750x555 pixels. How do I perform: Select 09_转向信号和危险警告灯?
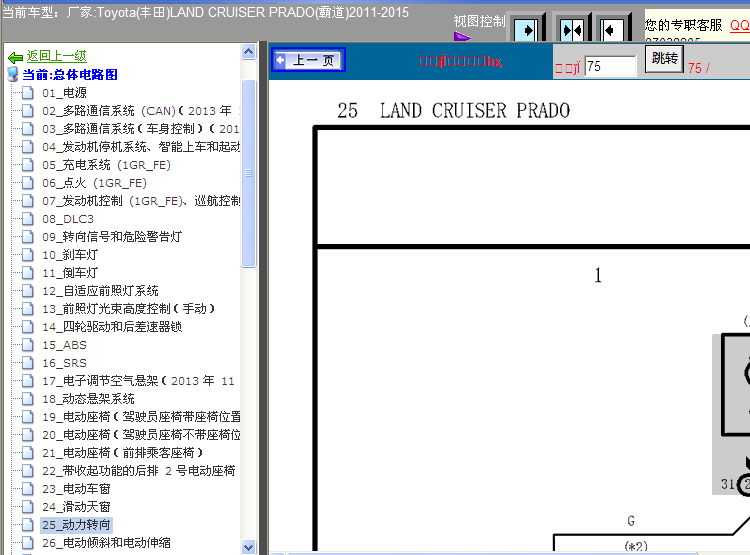pyautogui.click(x=112, y=237)
